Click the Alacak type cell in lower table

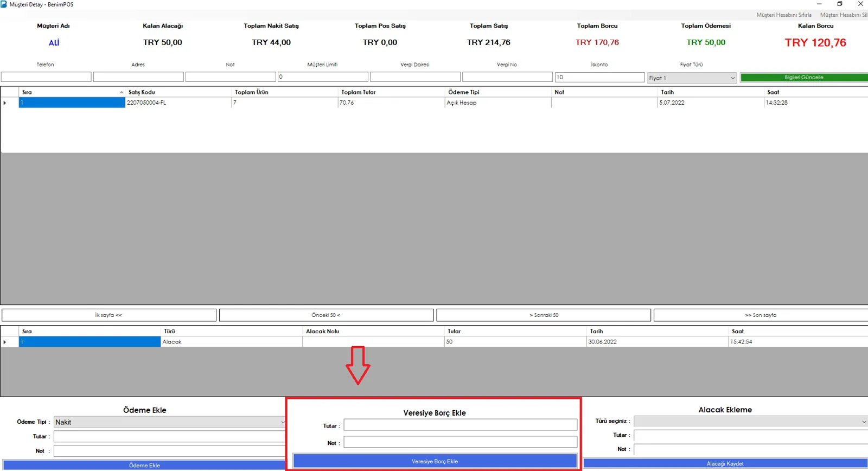(x=232, y=342)
